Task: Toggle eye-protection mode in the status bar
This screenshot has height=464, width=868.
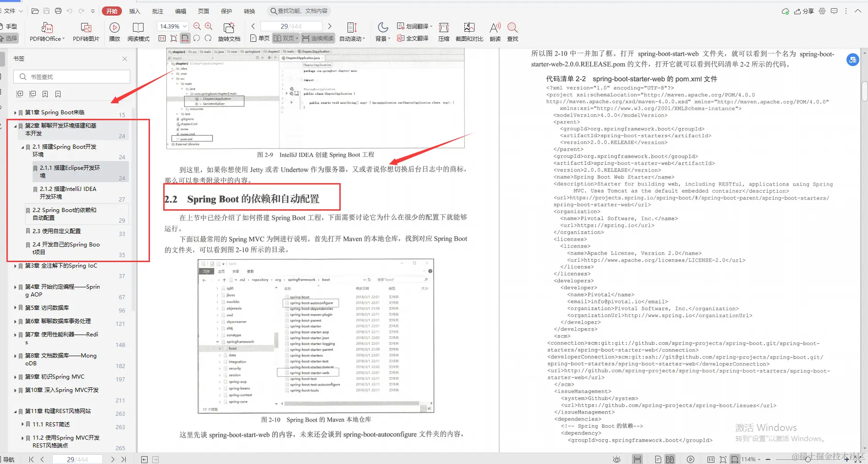Action: pyautogui.click(x=616, y=459)
